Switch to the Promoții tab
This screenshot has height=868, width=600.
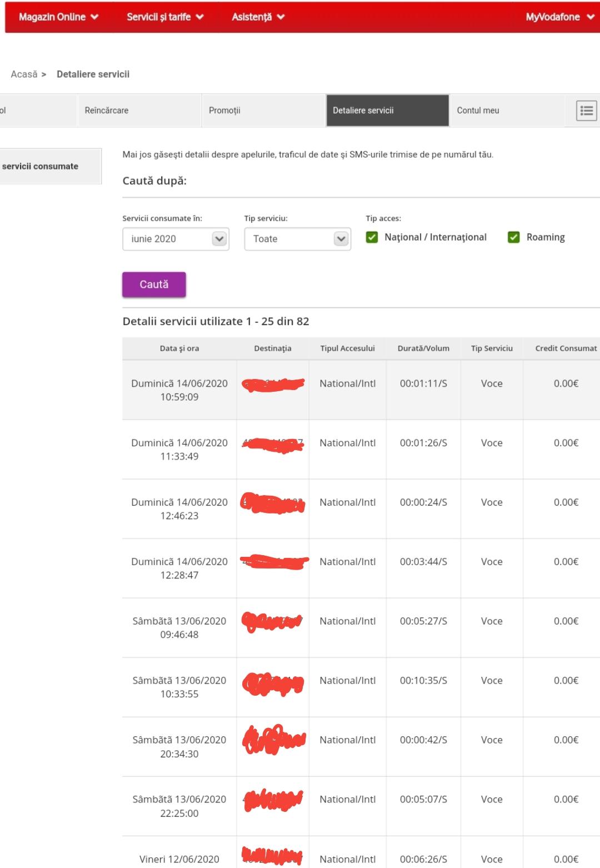[224, 111]
